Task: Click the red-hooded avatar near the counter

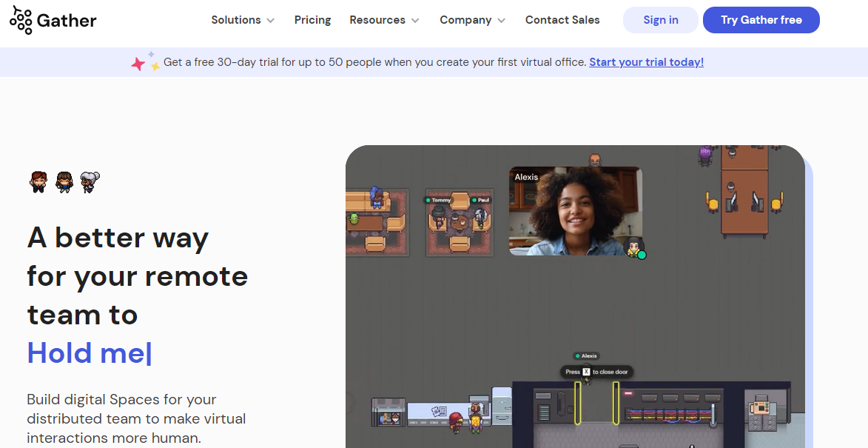Action: click(x=456, y=423)
